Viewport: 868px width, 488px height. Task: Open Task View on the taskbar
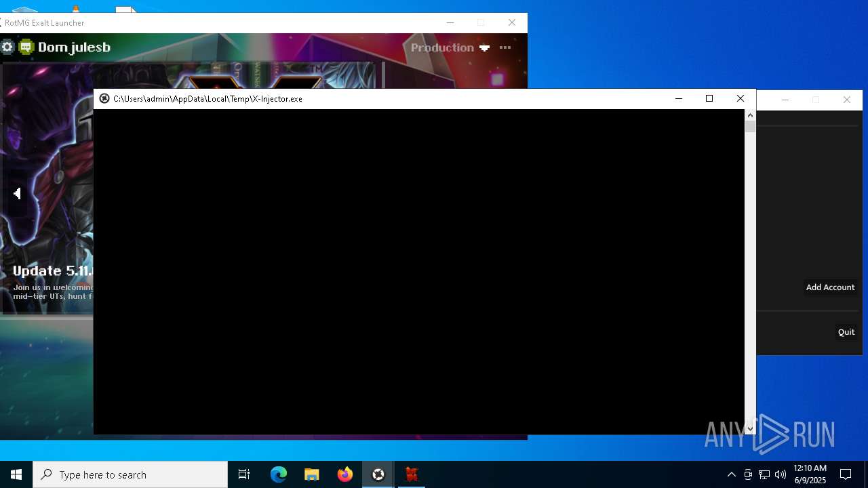(244, 474)
